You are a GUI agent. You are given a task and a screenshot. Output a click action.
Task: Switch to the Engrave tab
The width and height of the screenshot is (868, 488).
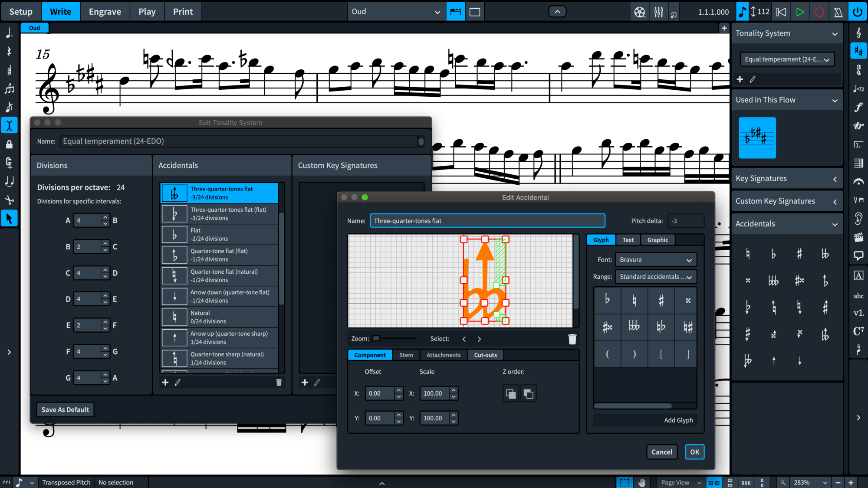pos(105,11)
